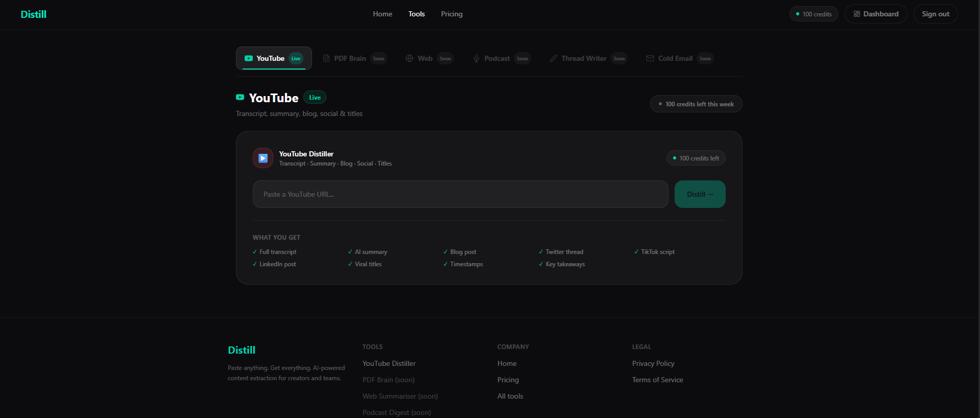Viewport: 980px width, 418px height.
Task: Click 'Web Summariser (soon)' in the footer
Action: coord(400,396)
